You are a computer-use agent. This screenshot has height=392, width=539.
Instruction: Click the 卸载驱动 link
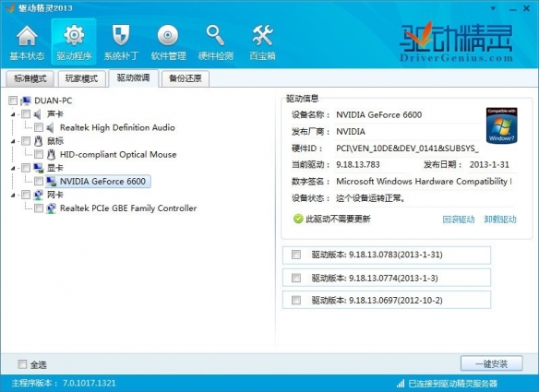500,220
